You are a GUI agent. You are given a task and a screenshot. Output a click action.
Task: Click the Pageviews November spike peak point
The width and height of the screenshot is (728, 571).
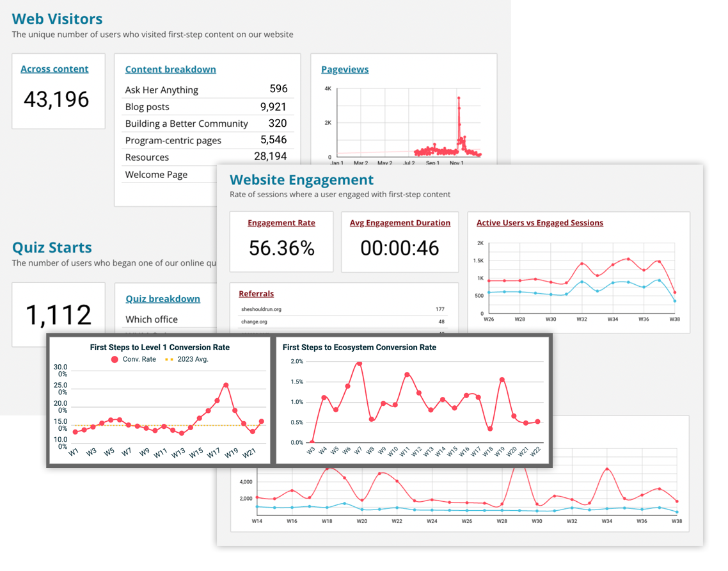[x=459, y=98]
